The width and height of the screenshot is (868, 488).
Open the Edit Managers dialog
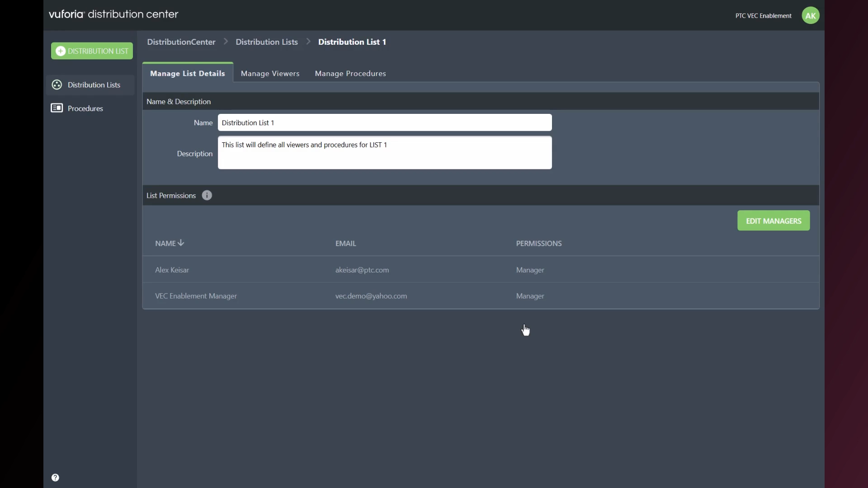774,221
